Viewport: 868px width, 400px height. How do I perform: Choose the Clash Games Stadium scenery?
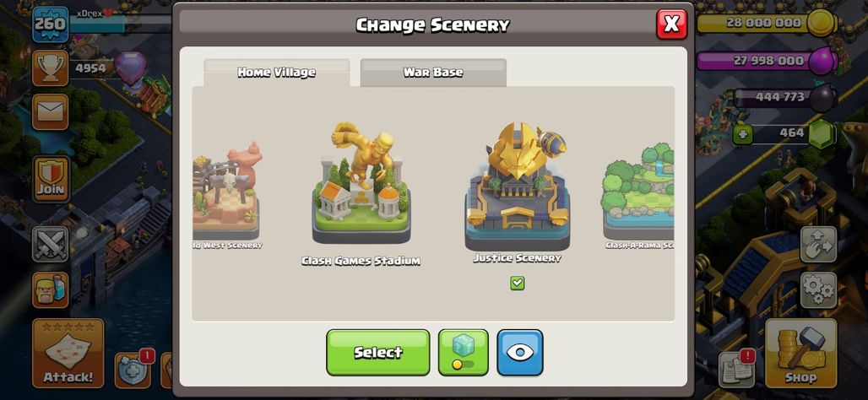click(361, 194)
